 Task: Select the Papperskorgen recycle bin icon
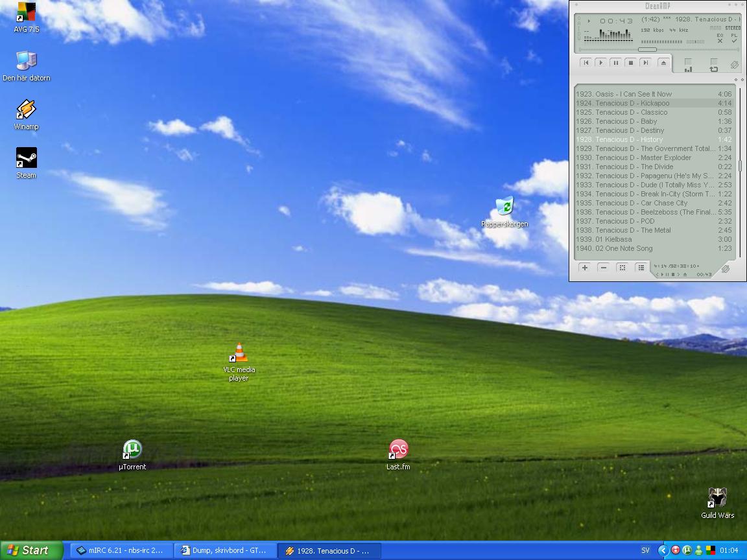point(504,212)
